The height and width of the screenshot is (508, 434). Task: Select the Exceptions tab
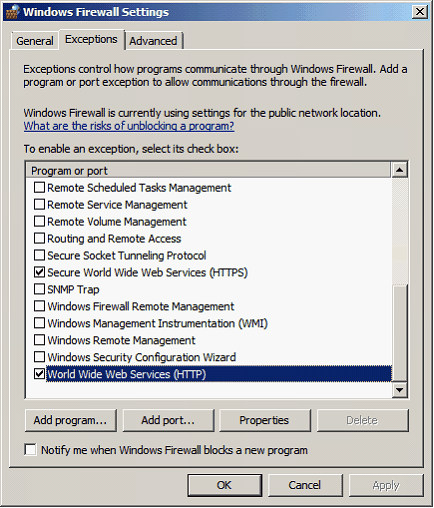point(91,39)
